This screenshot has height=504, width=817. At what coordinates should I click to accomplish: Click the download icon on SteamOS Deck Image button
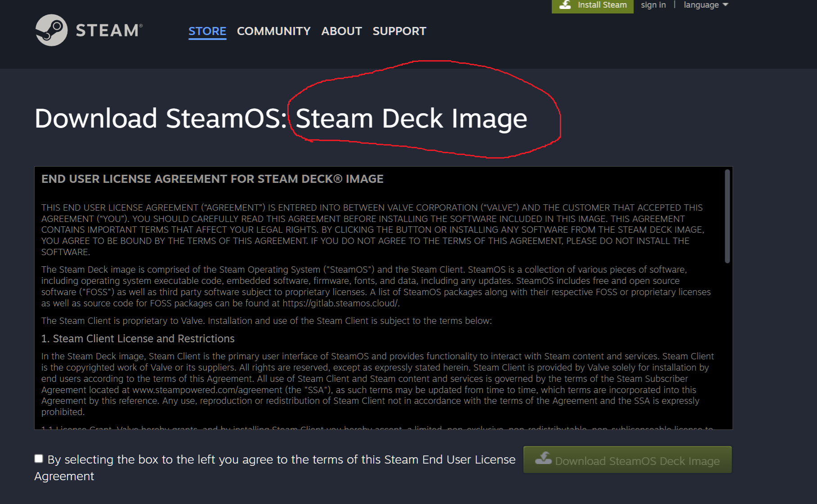pyautogui.click(x=543, y=458)
